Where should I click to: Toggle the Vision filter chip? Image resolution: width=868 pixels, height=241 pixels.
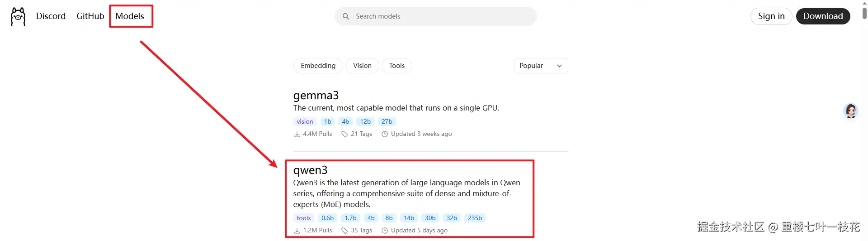[362, 66]
